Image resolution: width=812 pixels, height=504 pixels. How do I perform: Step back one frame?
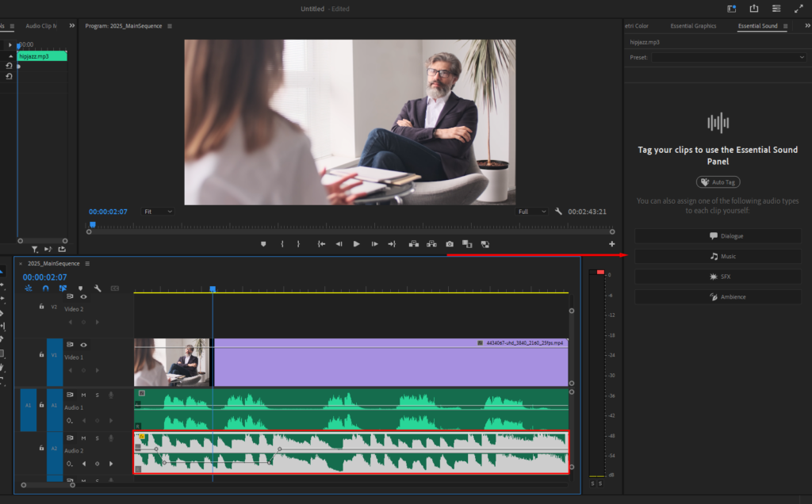coord(339,244)
